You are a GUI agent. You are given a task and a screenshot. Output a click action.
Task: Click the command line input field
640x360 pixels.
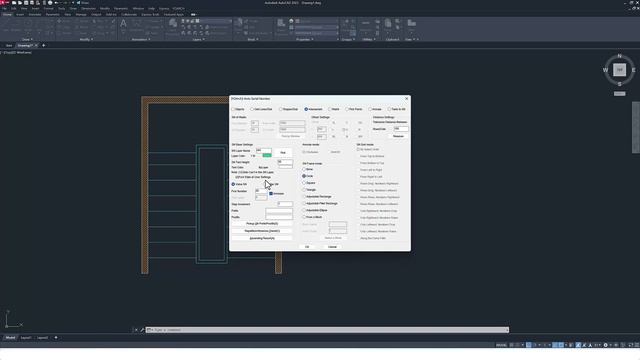point(327,330)
